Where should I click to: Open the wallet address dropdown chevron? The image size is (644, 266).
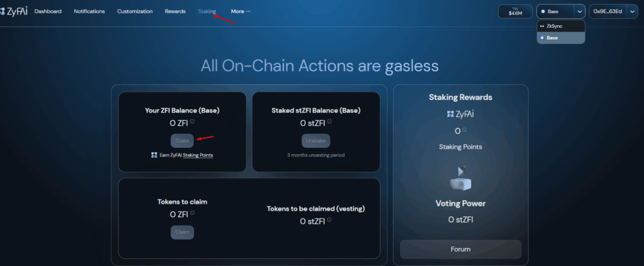[x=632, y=11]
